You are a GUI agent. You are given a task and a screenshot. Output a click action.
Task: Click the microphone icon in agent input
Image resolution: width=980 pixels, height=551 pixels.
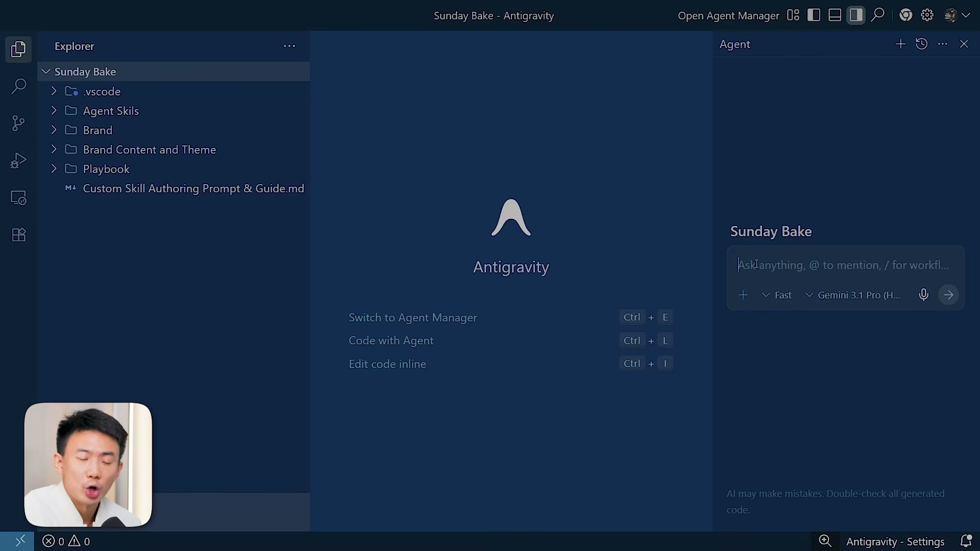click(x=923, y=294)
